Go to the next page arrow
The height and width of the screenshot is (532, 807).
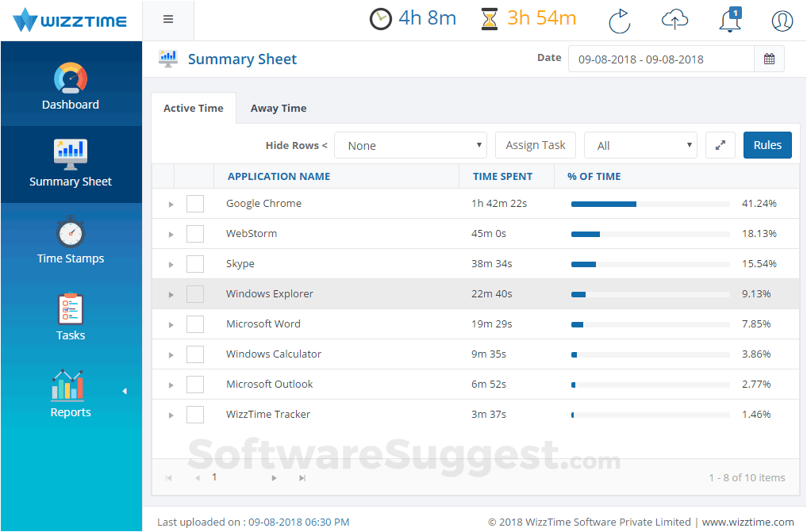274,478
